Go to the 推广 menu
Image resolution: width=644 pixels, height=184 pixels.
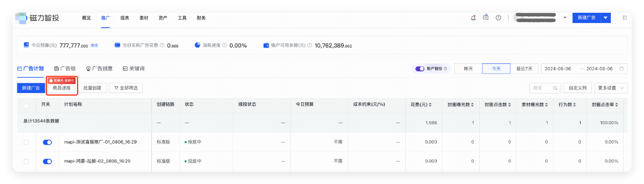pos(106,18)
